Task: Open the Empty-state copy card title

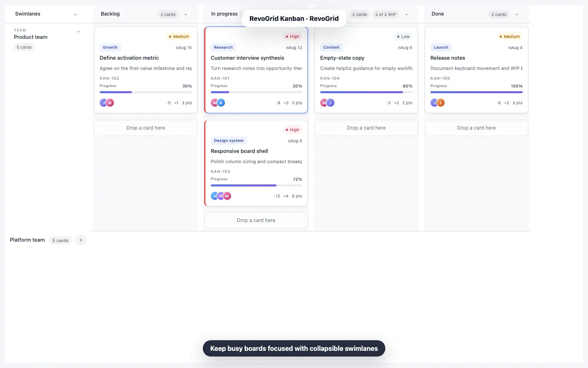Action: point(342,58)
